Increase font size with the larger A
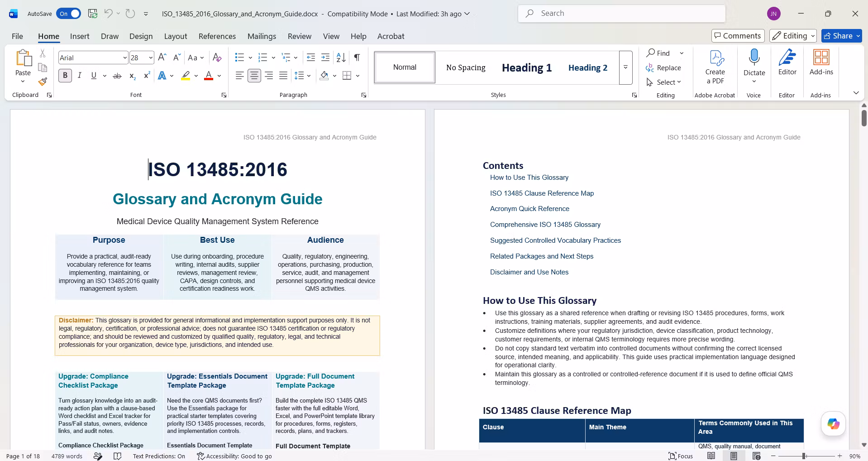Screen dimensions: 868x461 [x=162, y=58]
